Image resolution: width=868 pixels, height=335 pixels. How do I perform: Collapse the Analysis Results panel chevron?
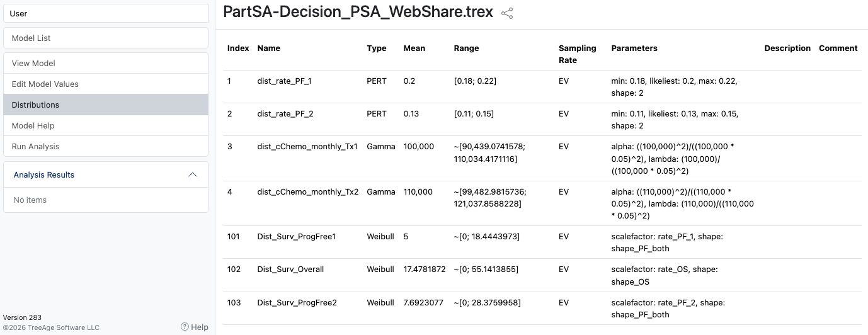click(193, 174)
